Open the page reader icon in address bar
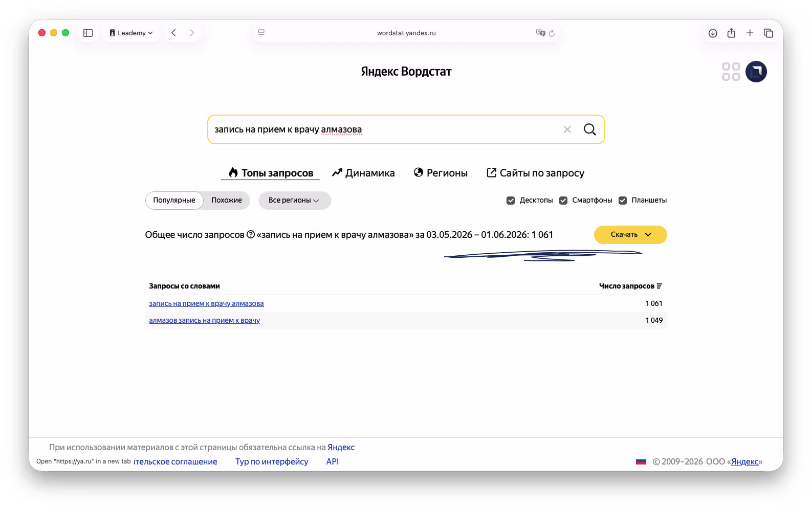The width and height of the screenshot is (812, 509). click(x=261, y=33)
